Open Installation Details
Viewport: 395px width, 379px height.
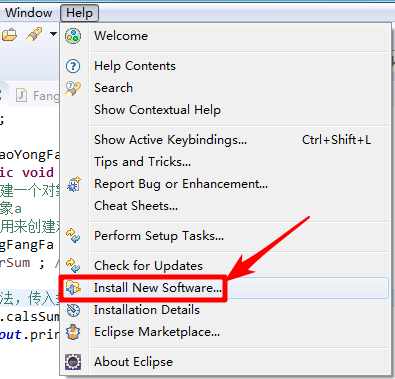(x=225, y=310)
